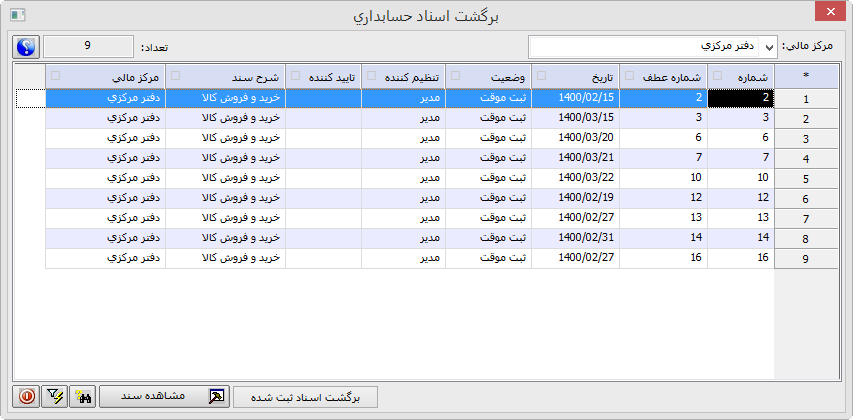Click the application icon in the title bar
Image resolution: width=853 pixels, height=420 pixels.
[x=18, y=15]
